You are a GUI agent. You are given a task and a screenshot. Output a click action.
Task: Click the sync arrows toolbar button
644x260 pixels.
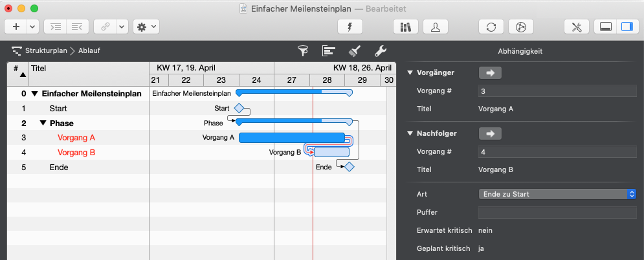coord(491,27)
